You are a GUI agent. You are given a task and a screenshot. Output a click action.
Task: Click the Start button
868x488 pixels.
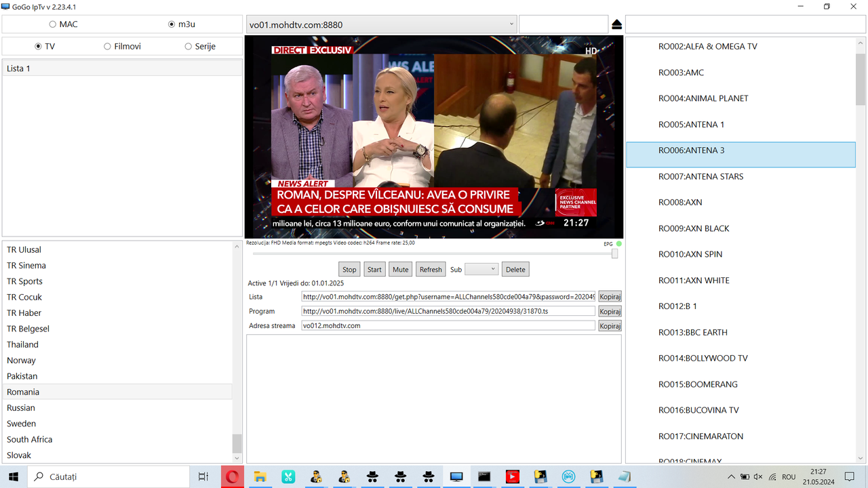click(x=374, y=269)
